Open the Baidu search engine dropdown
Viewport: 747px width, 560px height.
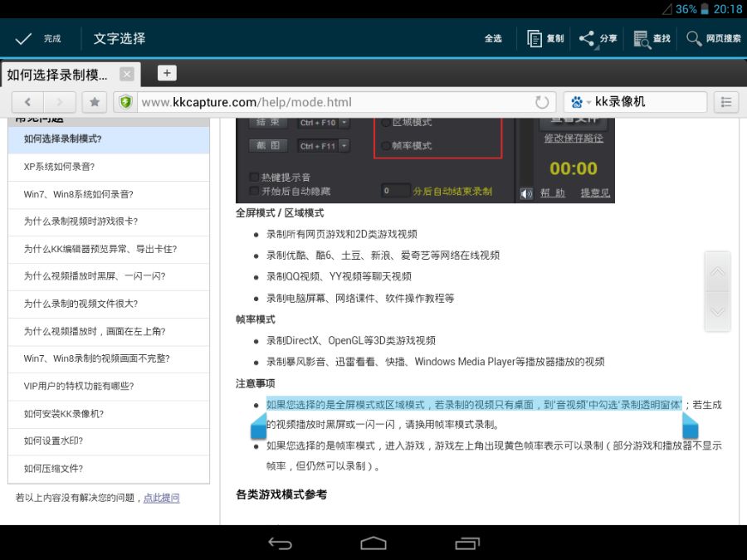pyautogui.click(x=580, y=102)
